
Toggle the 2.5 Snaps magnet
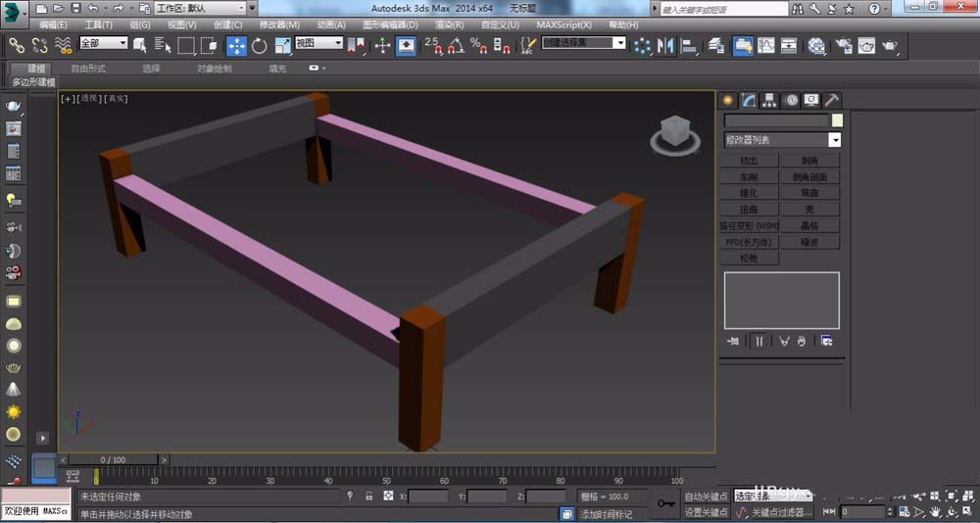coord(433,46)
